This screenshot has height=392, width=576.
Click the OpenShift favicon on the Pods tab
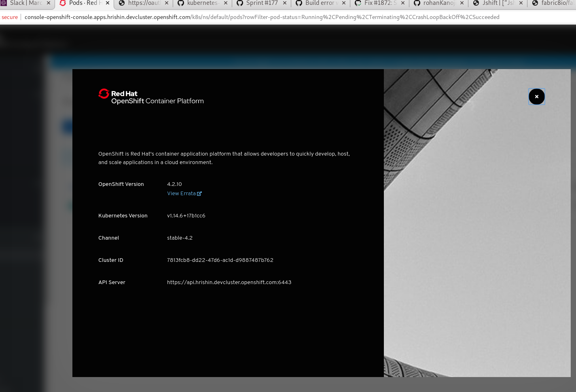(x=63, y=3)
